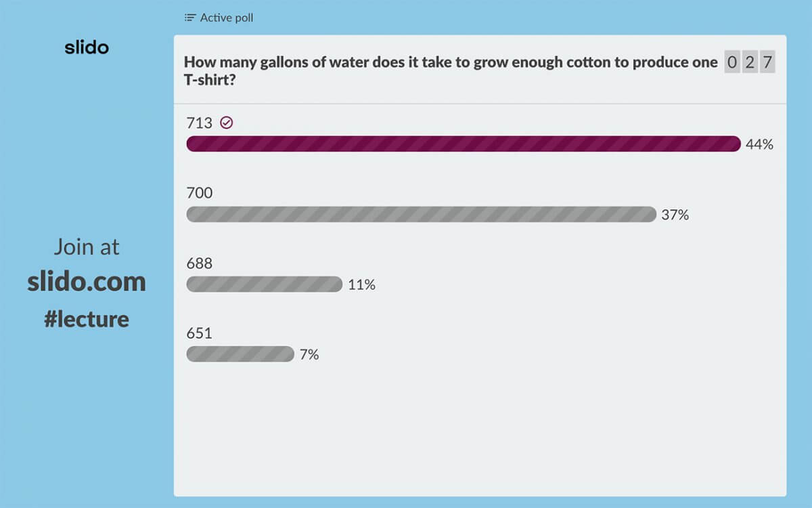Viewport: 812px width, 508px height.
Task: Click the Join at text
Action: click(87, 247)
